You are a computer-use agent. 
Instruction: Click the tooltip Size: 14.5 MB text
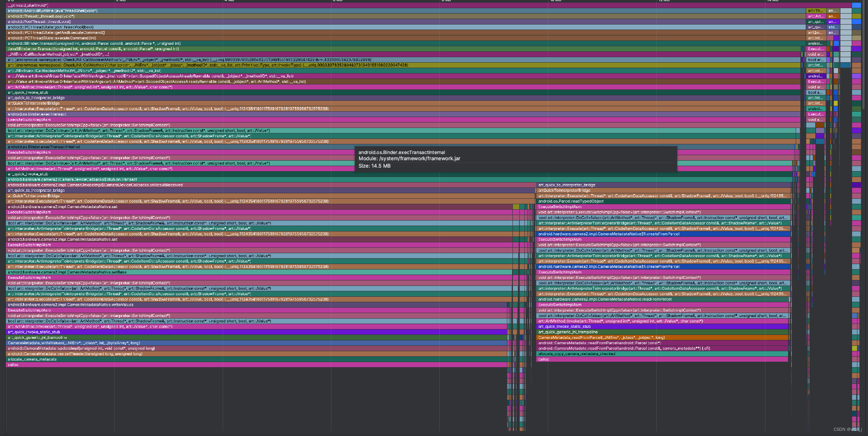375,166
